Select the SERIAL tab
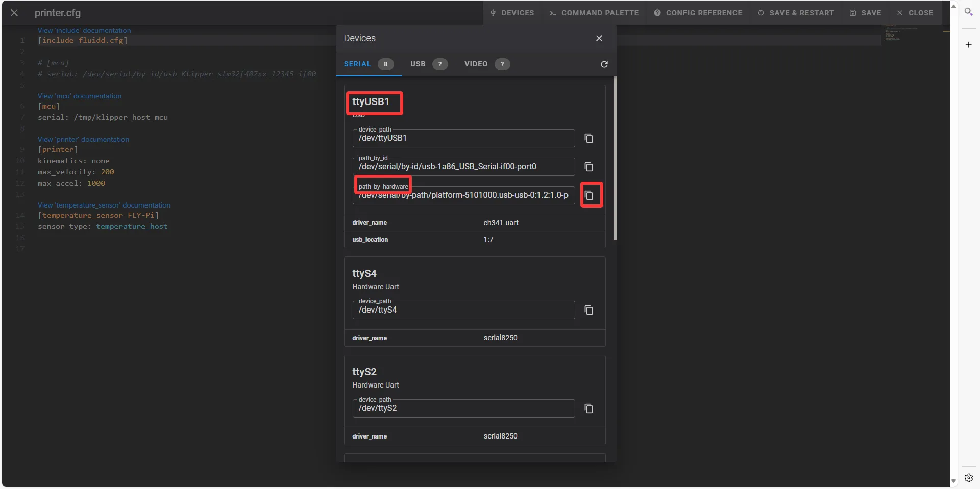 tap(368, 64)
